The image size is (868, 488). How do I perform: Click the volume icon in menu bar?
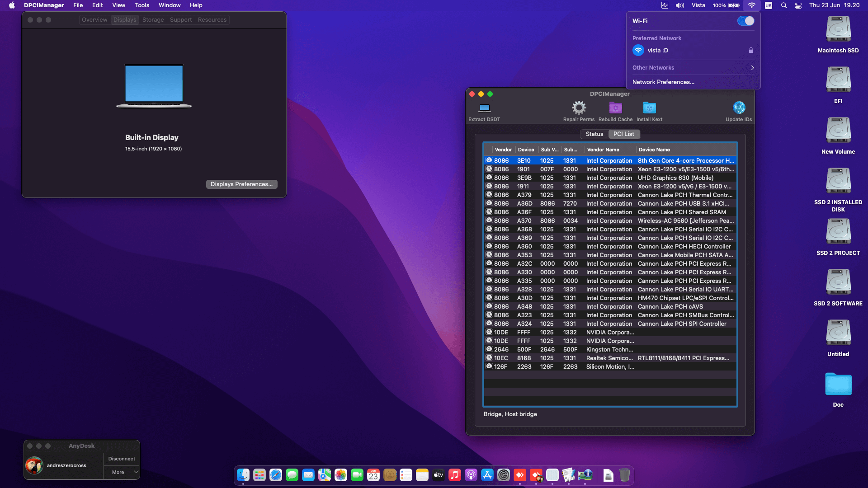(680, 5)
